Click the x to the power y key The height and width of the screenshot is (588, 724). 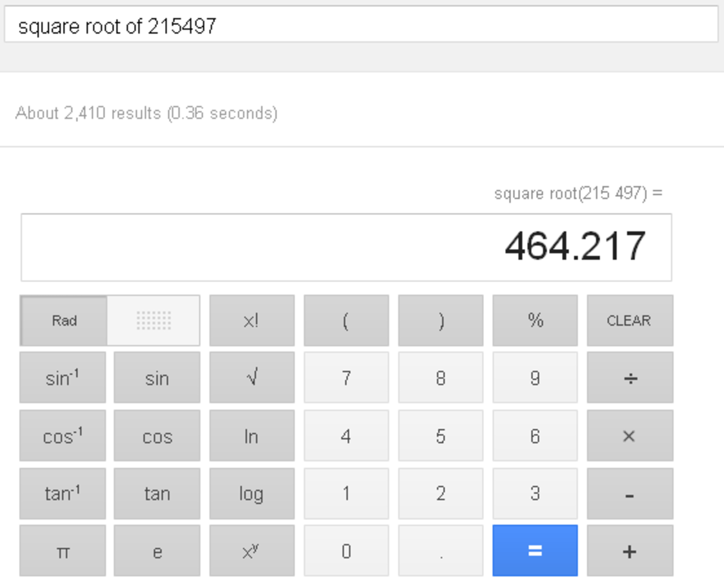251,551
